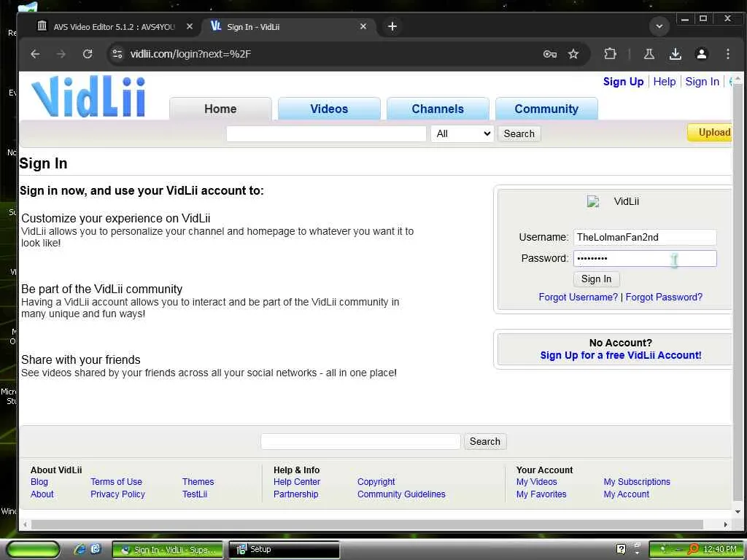The image size is (747, 560).
Task: Open Internet Explorer quick launch icon
Action: point(80,550)
